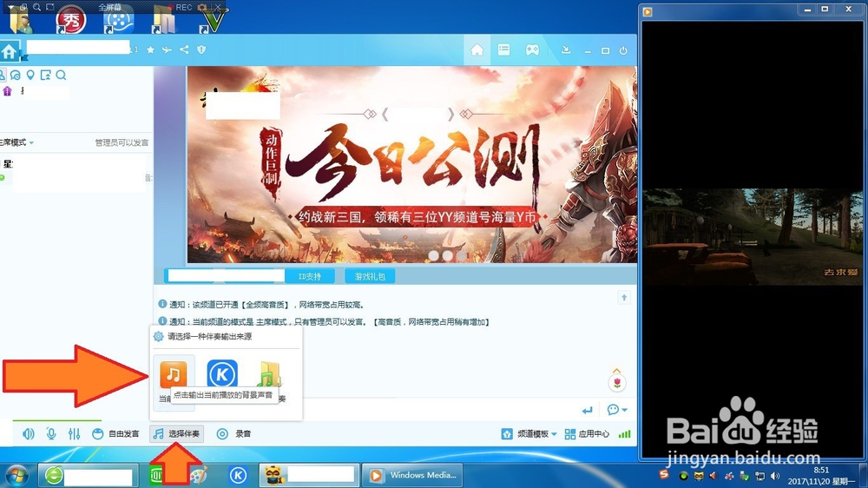Click the system volume tray icon
The image size is (868, 488).
tap(775, 476)
